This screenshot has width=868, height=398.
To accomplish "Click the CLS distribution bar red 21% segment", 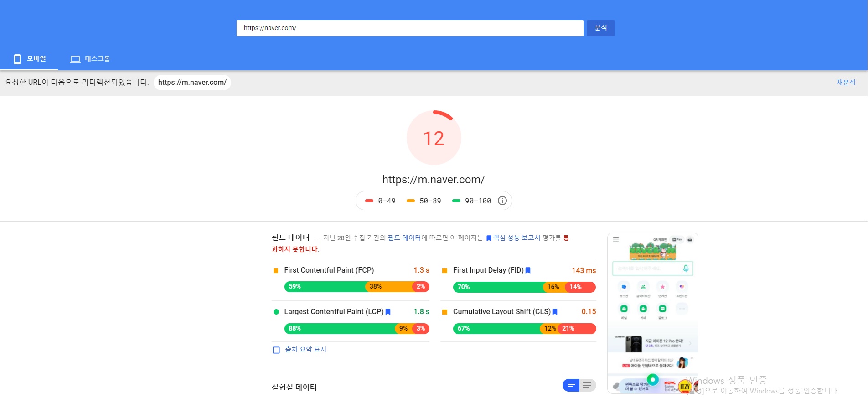I will [x=577, y=329].
